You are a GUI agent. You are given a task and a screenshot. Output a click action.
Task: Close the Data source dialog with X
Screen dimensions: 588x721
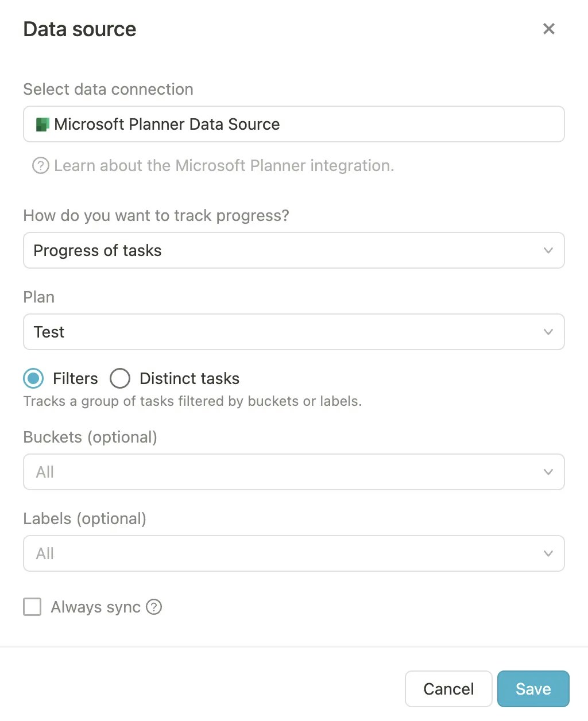pos(548,29)
